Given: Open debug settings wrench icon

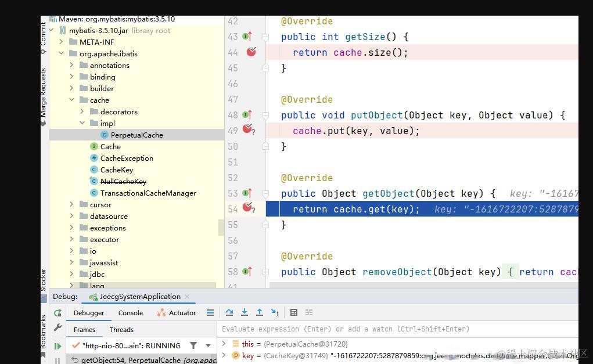Looking at the screenshot, I should [57, 327].
